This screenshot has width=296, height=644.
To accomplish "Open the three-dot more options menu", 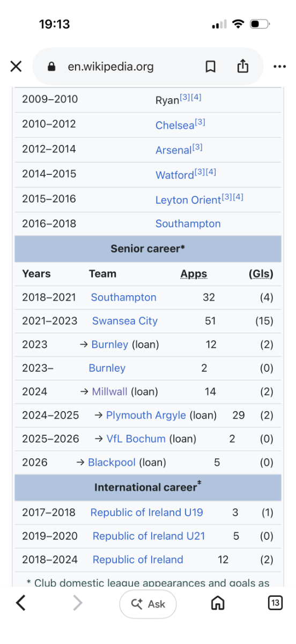I will [279, 67].
